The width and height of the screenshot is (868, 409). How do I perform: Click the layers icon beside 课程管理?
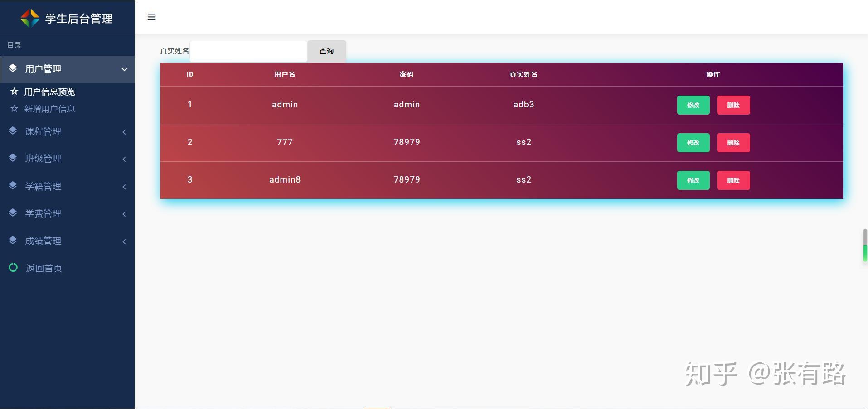click(13, 131)
